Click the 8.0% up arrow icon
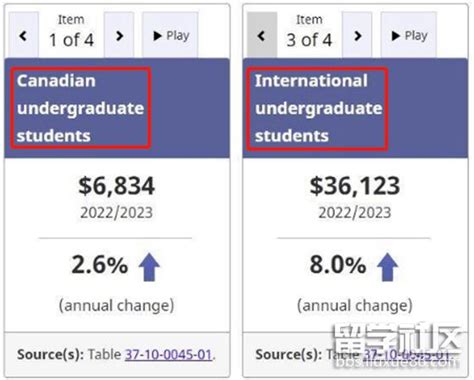 387,267
